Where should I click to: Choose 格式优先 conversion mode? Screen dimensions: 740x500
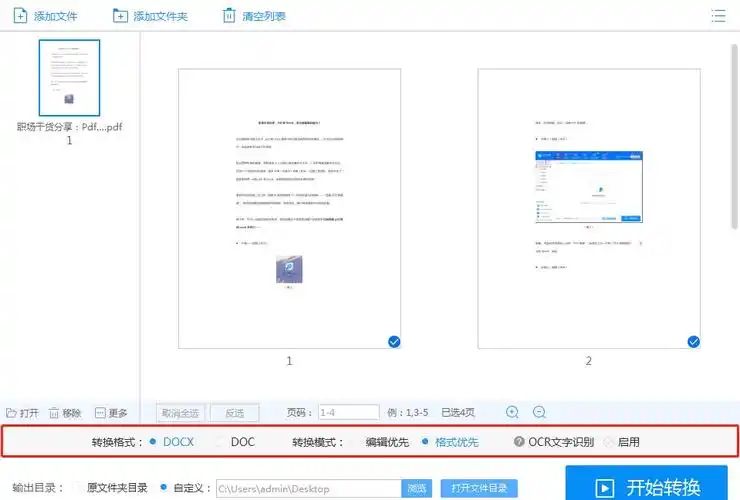[x=426, y=441]
